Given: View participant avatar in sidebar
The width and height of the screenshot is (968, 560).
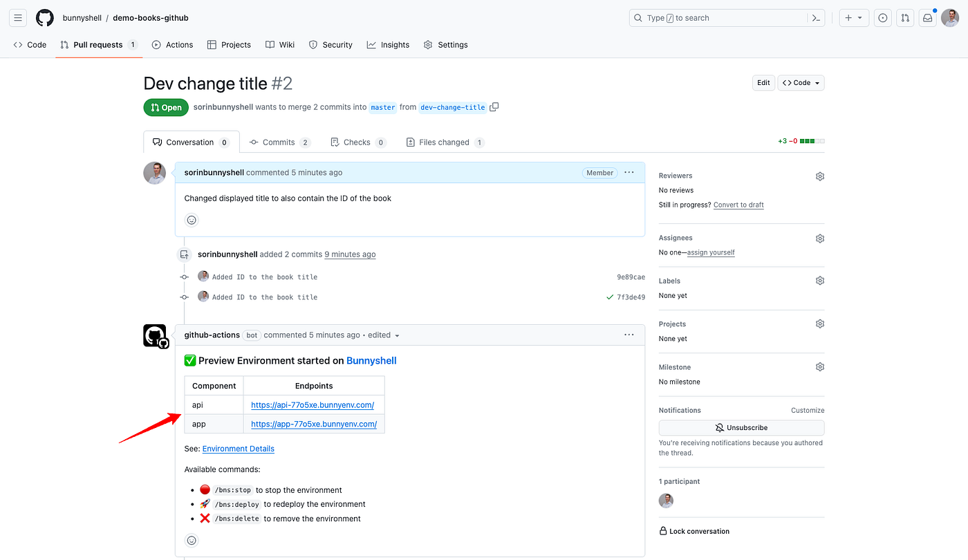Looking at the screenshot, I should coord(667,501).
